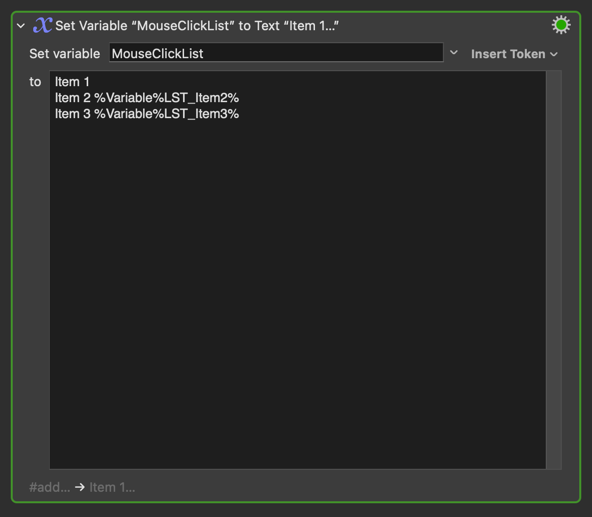Click the %Variable%LST_Item2% token text
Screen dimensions: 592x517
point(166,98)
